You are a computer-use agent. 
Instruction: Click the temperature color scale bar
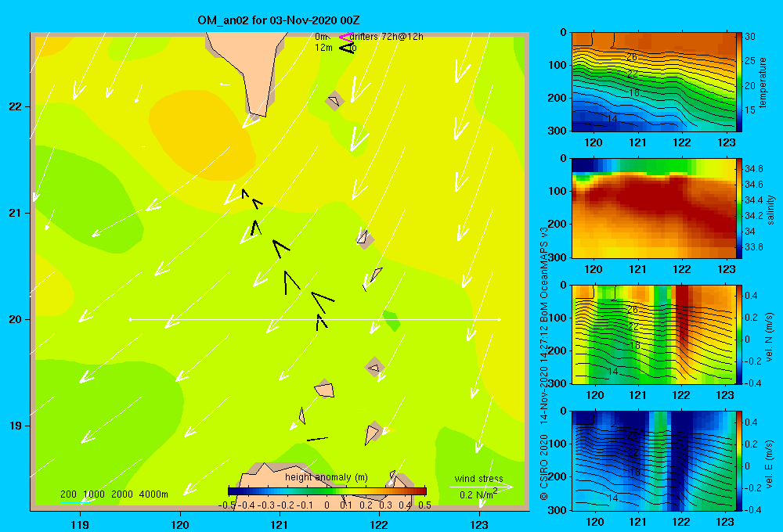click(x=739, y=82)
